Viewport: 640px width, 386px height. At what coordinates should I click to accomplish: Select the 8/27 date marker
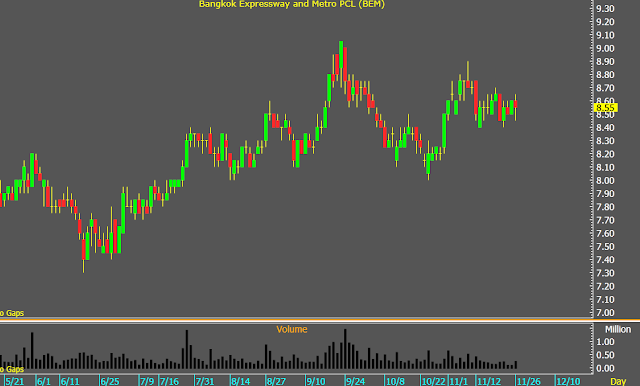pos(276,382)
